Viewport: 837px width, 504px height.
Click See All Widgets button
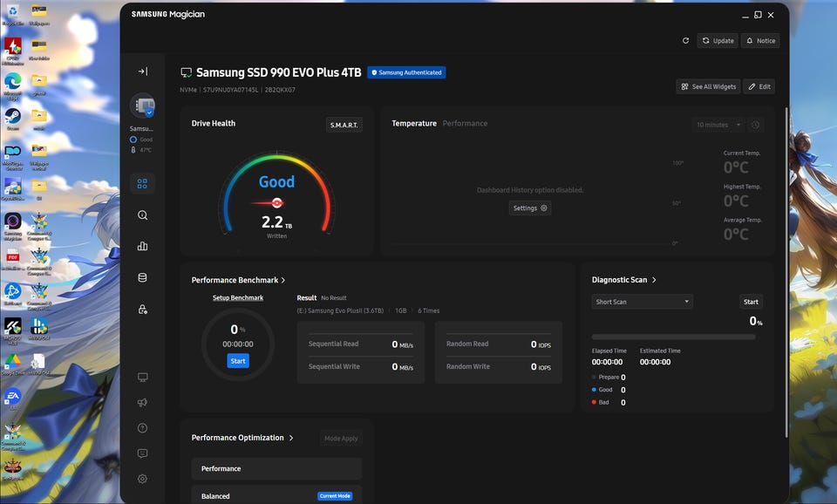click(708, 86)
